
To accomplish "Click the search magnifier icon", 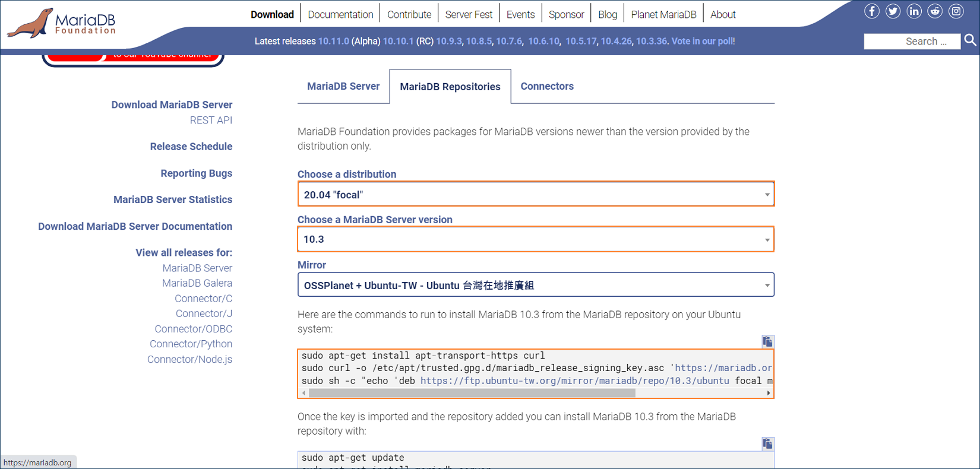I will pos(970,40).
